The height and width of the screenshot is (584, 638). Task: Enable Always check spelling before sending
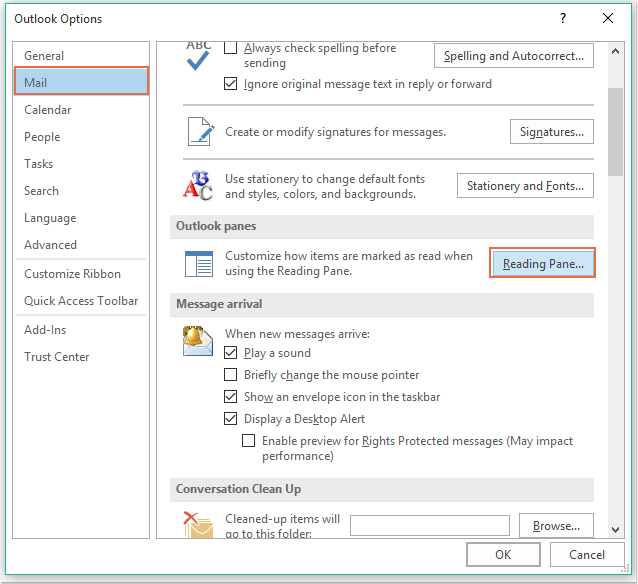[x=231, y=48]
